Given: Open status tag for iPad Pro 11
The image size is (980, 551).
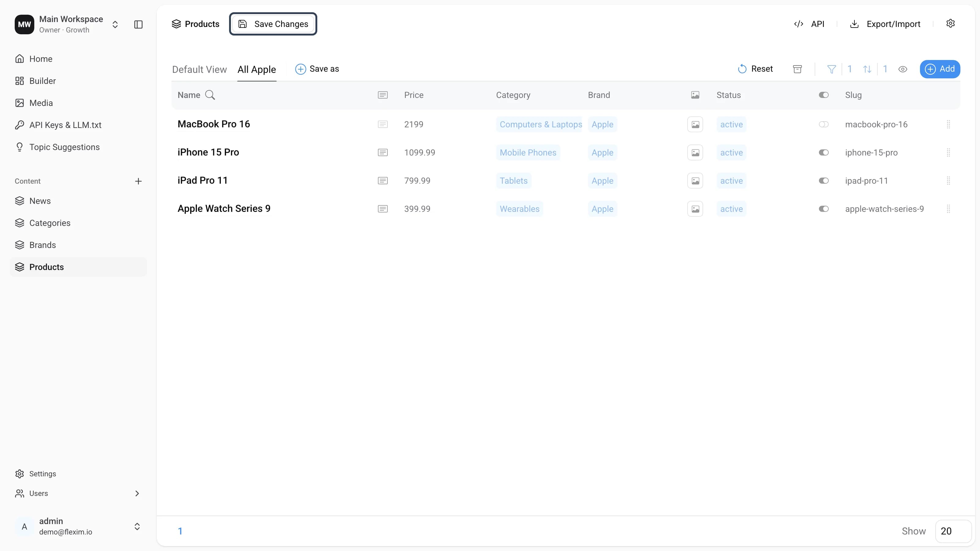Looking at the screenshot, I should point(731,181).
